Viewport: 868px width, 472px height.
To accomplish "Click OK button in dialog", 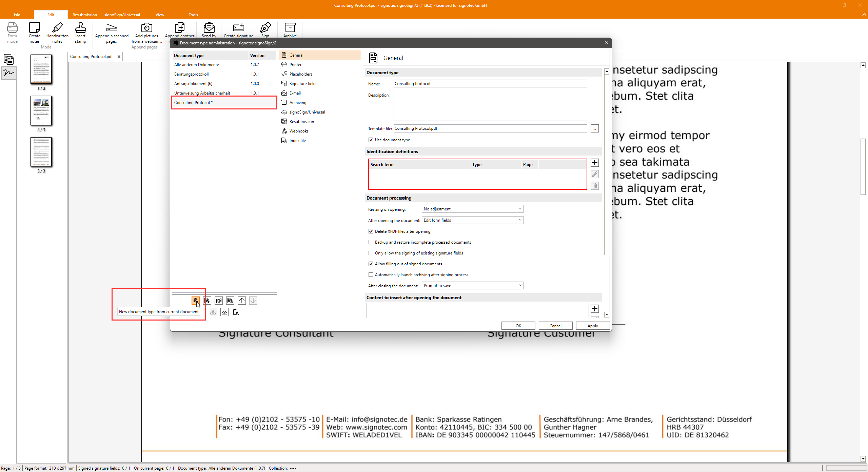I will click(x=518, y=326).
